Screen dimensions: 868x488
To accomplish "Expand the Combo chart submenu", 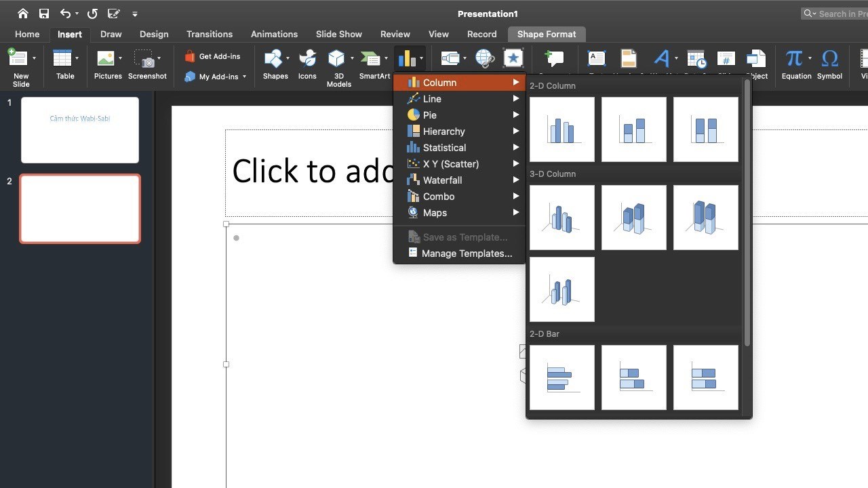I will click(x=460, y=197).
